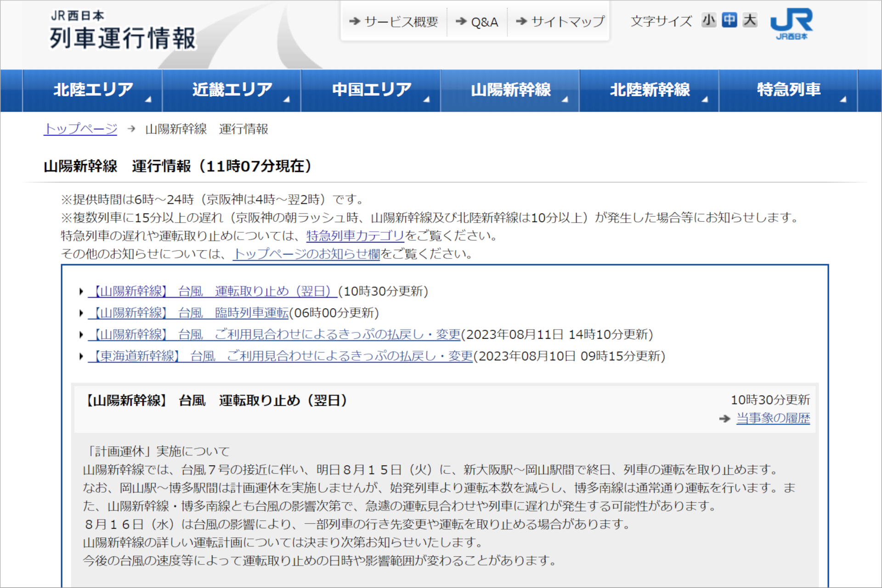This screenshot has width=882, height=588.
Task: Open the 中国エリア menu
Action: point(371,90)
